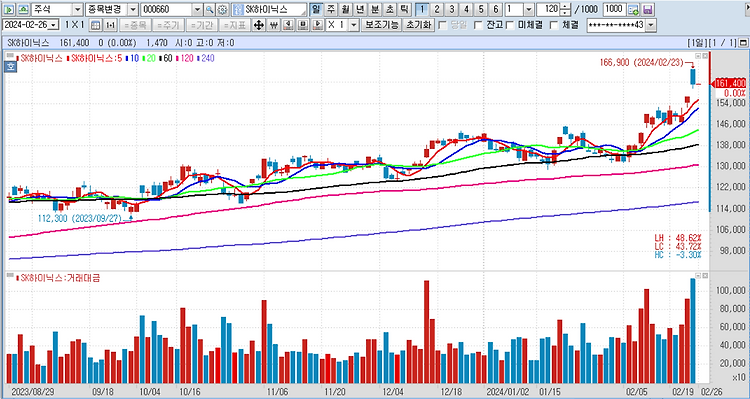Click preset number 5 button
The image size is (750, 399).
pyautogui.click(x=481, y=9)
